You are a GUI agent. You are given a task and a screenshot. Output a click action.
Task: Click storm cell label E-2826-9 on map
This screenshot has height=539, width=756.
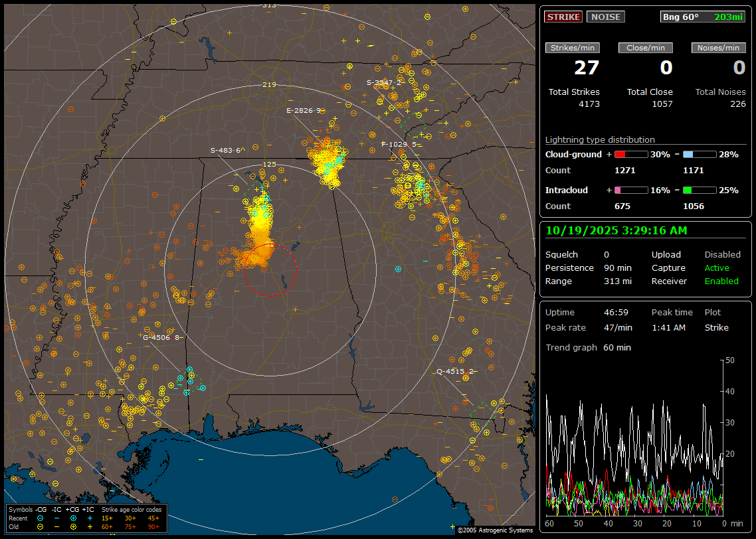pos(303,110)
